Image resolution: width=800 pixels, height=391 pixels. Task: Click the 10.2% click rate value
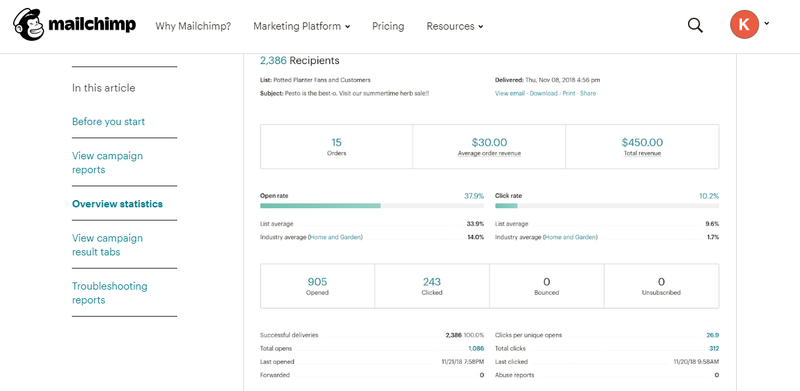[709, 196]
